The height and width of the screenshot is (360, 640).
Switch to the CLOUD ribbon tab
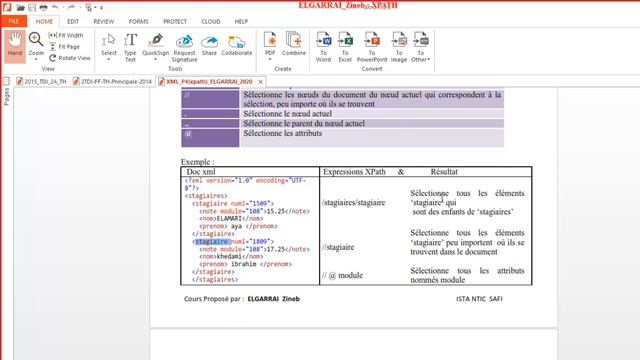click(211, 21)
